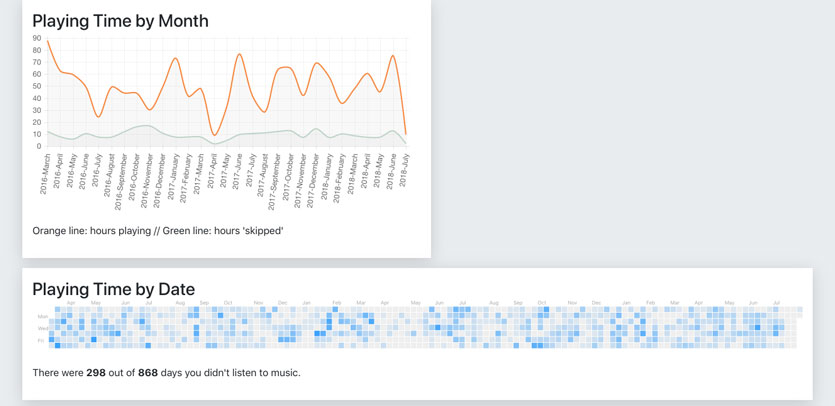Click the bold 868 total days number
835x406 pixels.
click(x=148, y=373)
